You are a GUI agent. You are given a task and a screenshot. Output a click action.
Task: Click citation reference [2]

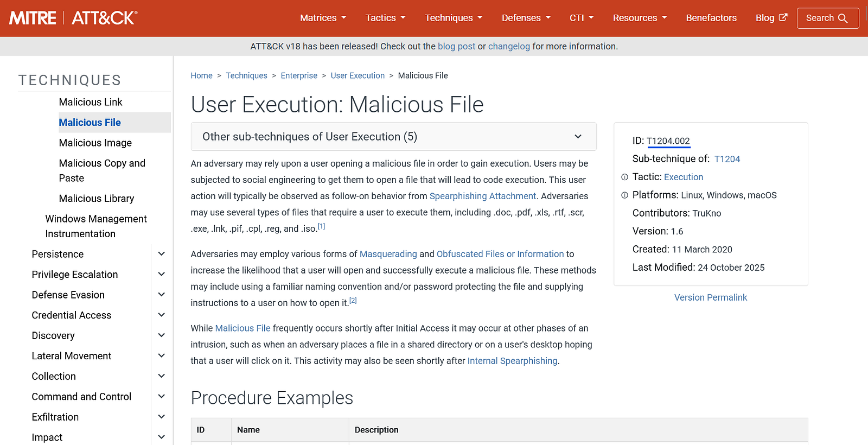click(353, 301)
